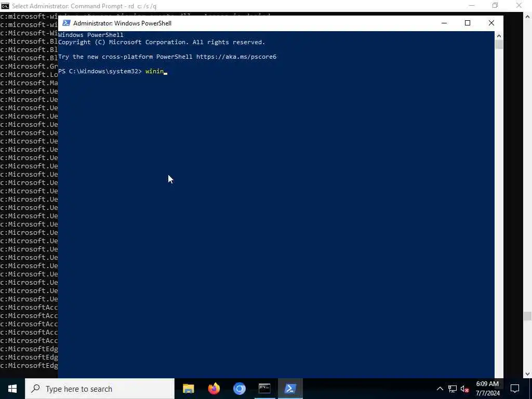
Task: Click Command Prompt scrollbar up arrow
Action: coord(528,16)
